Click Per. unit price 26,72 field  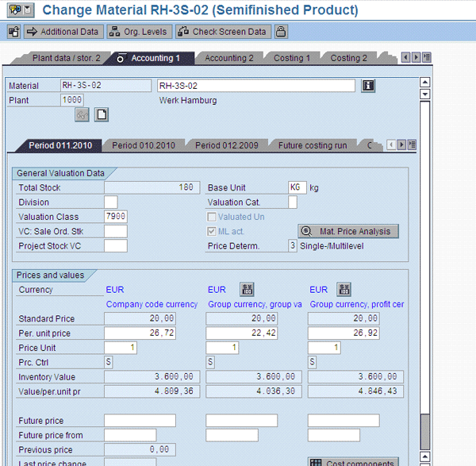[x=140, y=333]
